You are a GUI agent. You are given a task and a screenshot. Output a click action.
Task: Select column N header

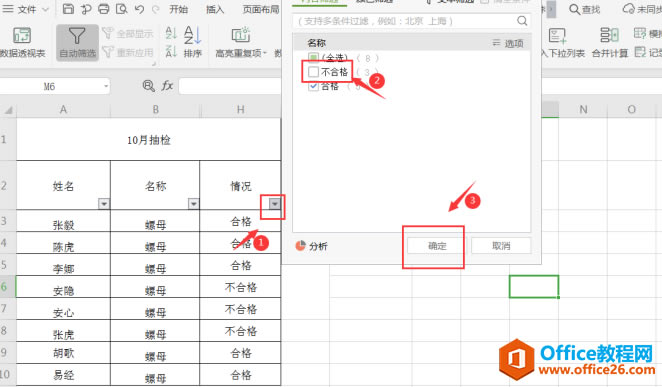coord(583,110)
